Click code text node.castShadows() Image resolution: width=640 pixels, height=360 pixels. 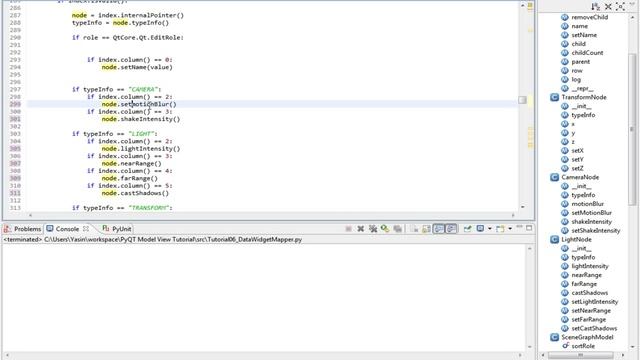click(x=135, y=193)
